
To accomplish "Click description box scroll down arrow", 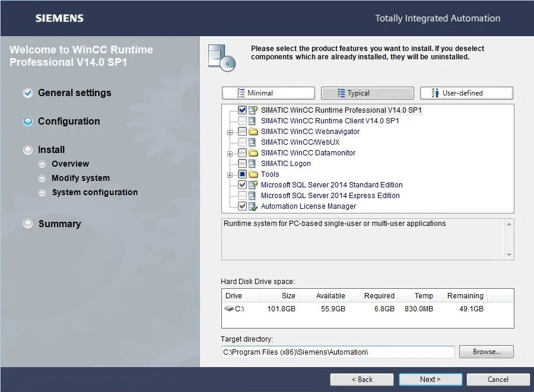I will coord(509,255).
